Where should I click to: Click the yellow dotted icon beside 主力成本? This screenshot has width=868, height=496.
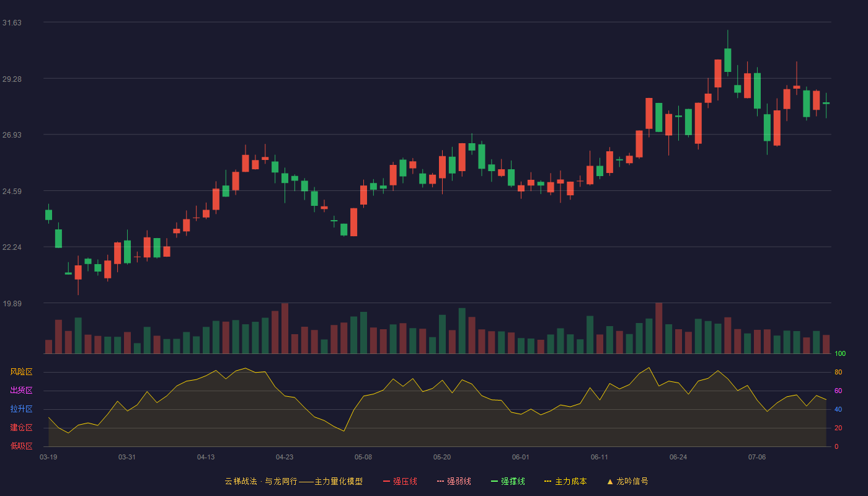point(547,481)
